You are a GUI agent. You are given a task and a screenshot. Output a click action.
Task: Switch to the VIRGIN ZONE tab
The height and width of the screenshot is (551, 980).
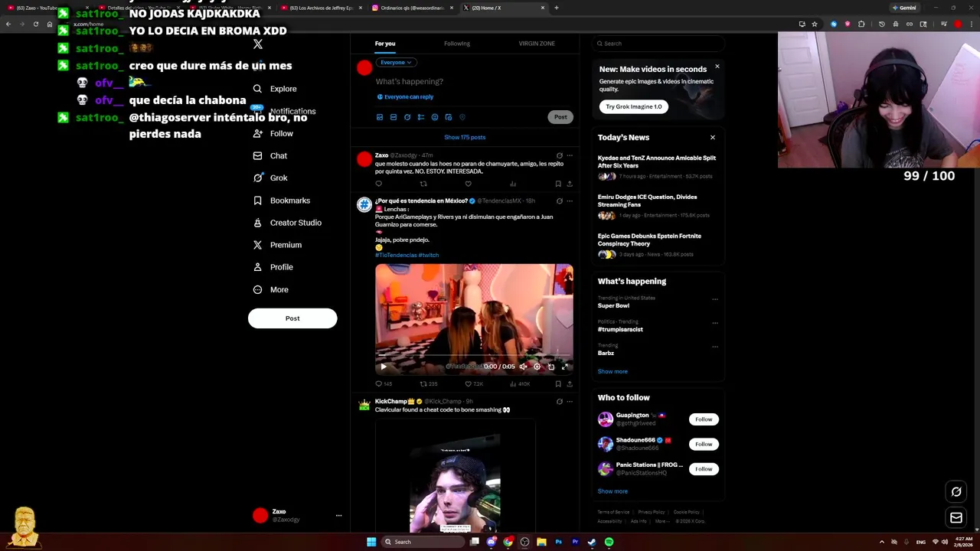tap(537, 44)
